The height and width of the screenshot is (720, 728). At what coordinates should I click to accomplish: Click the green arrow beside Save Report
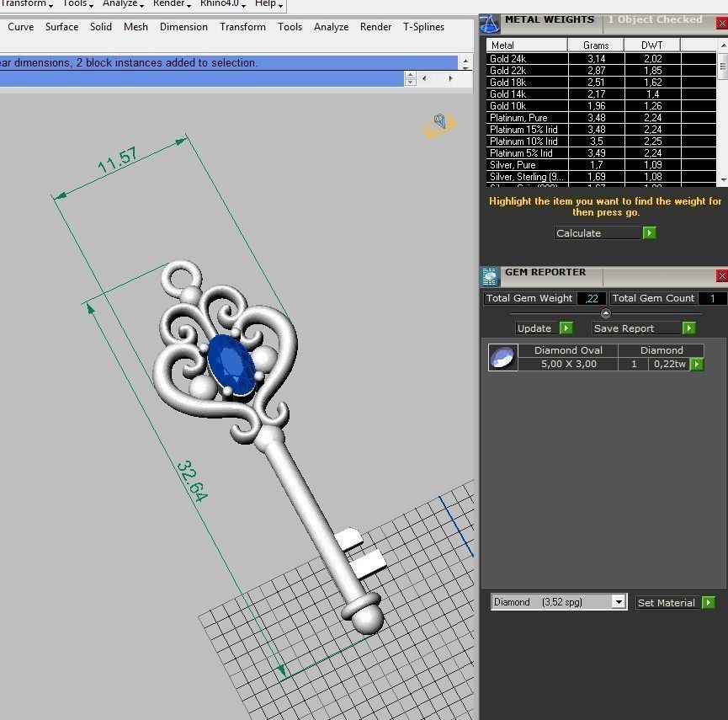(x=689, y=328)
